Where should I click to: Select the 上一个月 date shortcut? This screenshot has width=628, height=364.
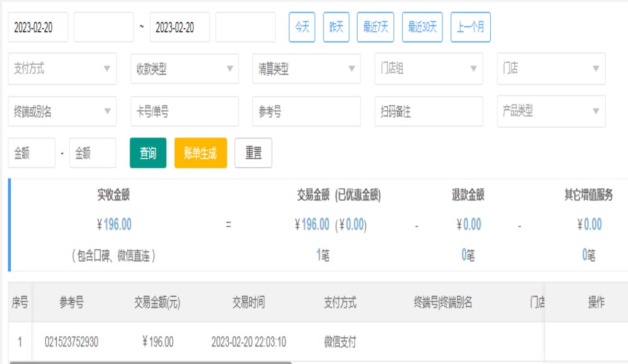(470, 27)
